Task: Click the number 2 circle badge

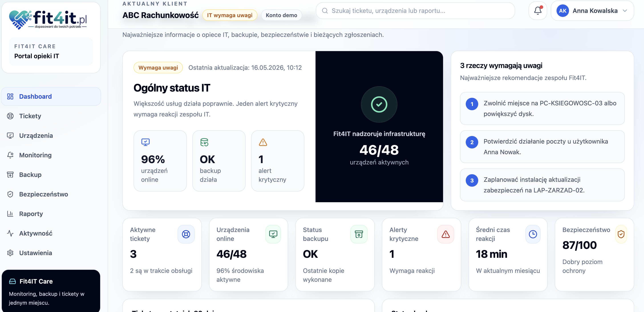Action: coord(472,142)
